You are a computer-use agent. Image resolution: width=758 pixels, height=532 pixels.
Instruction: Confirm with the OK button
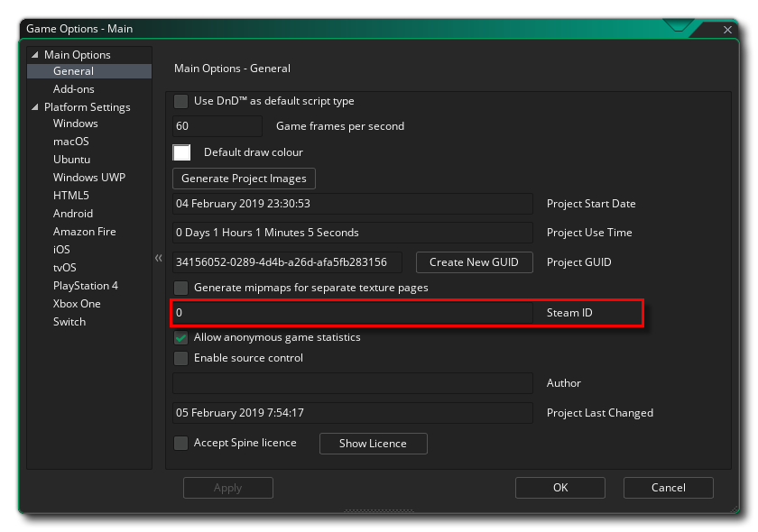(560, 488)
